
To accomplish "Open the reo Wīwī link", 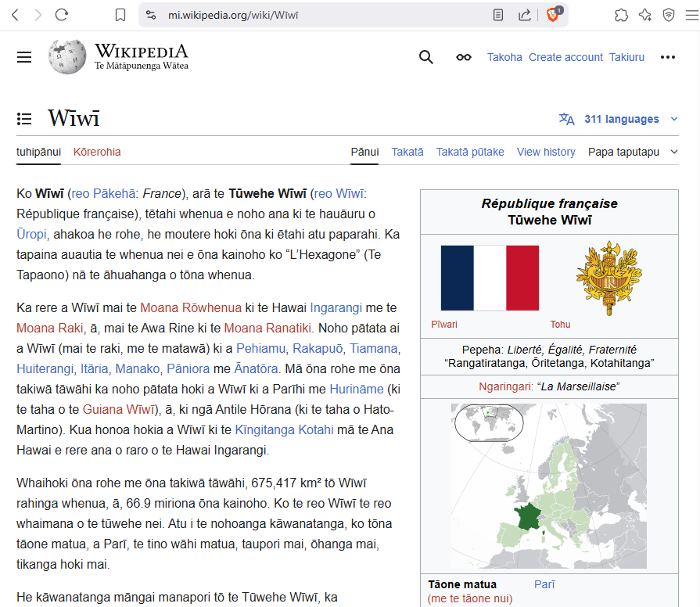I will point(339,194).
